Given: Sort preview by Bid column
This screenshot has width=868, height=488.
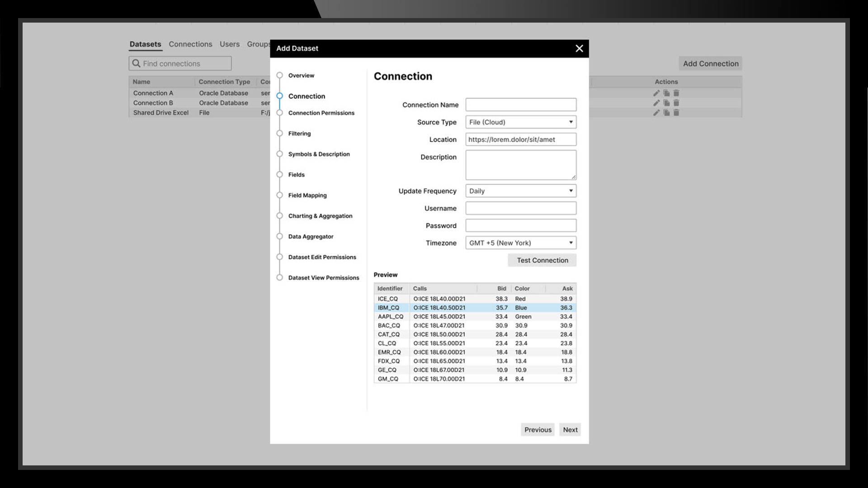Looking at the screenshot, I should click(x=502, y=288).
